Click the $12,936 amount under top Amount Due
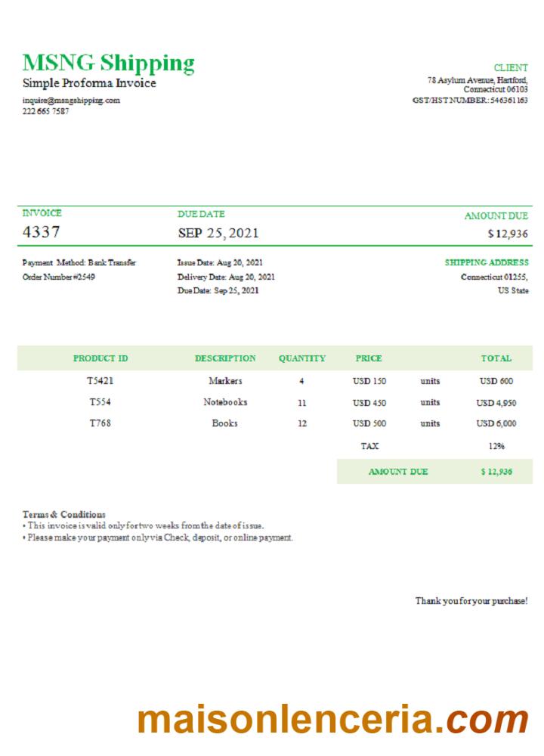 [508, 234]
